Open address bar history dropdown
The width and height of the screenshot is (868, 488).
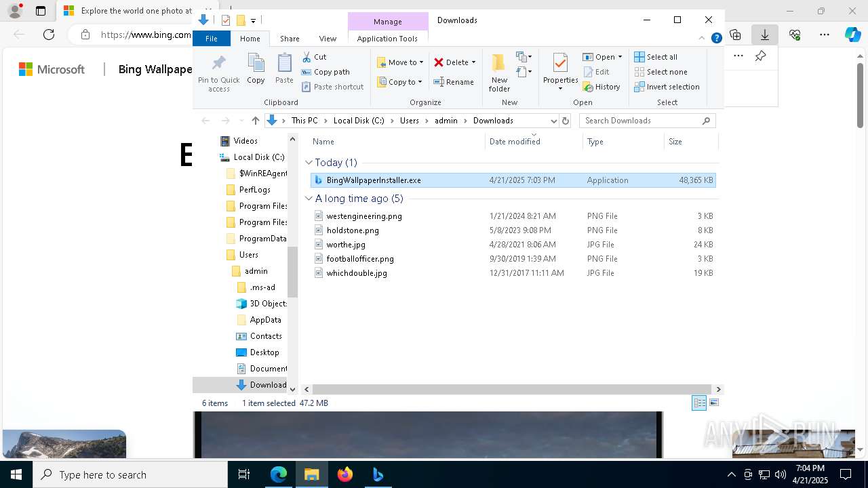pos(553,121)
